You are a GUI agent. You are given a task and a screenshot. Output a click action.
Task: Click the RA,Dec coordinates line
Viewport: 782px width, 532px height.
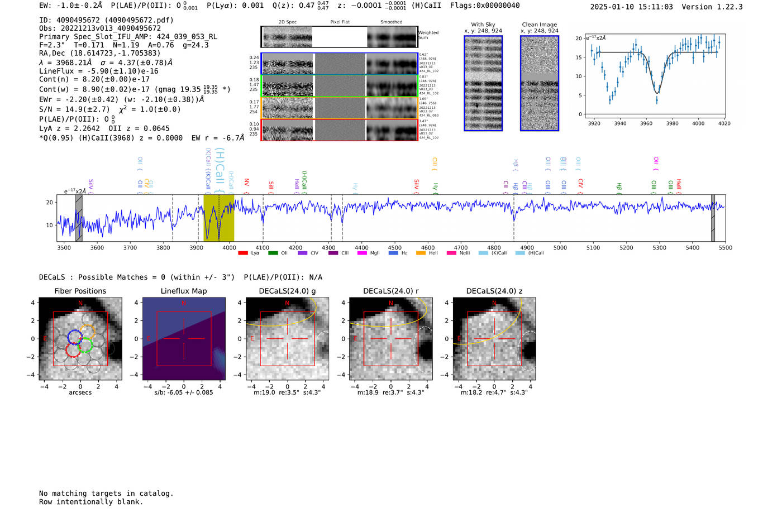click(x=99, y=54)
